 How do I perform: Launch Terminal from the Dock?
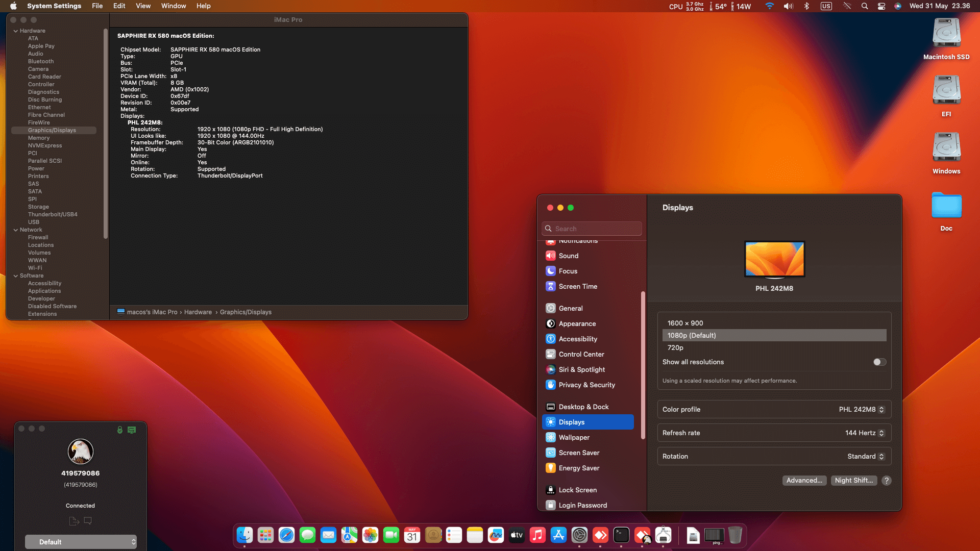pos(621,535)
